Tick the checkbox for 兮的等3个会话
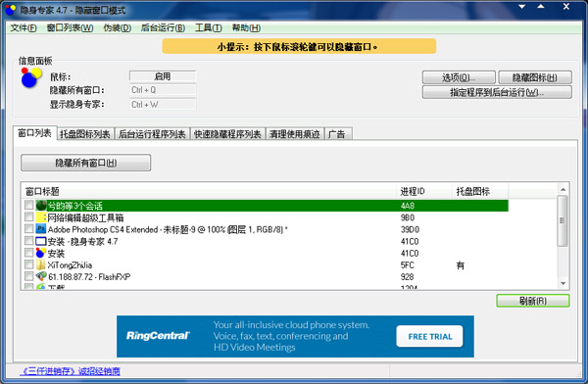This screenshot has width=588, height=384. click(28, 205)
